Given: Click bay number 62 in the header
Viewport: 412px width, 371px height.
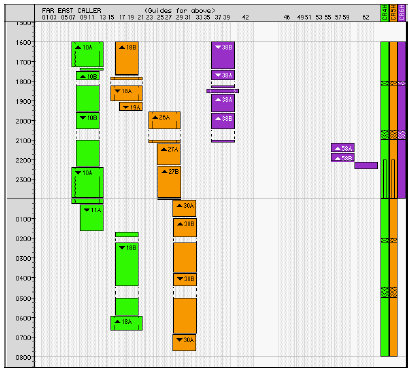Looking at the screenshot, I should [366, 17].
